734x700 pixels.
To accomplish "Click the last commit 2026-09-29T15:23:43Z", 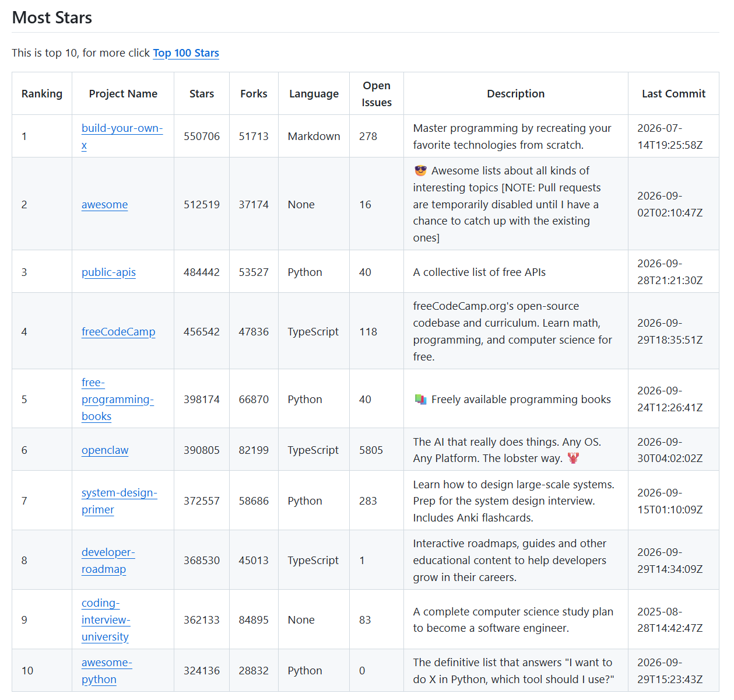I will tap(670, 671).
